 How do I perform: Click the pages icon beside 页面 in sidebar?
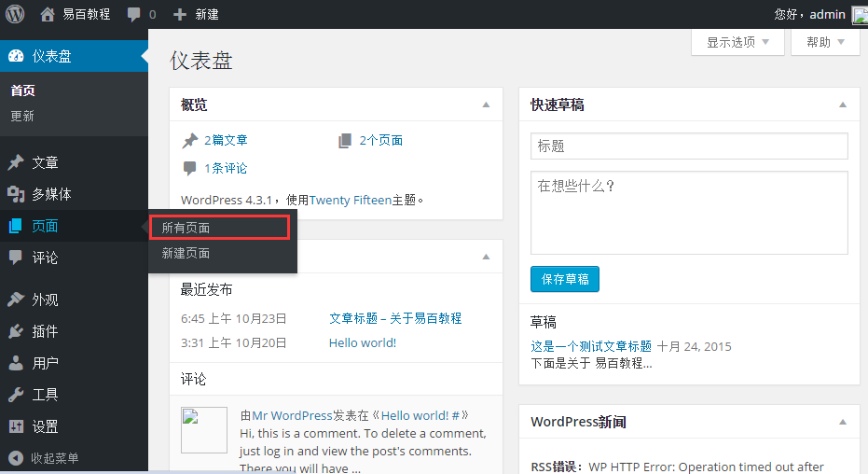(x=16, y=226)
